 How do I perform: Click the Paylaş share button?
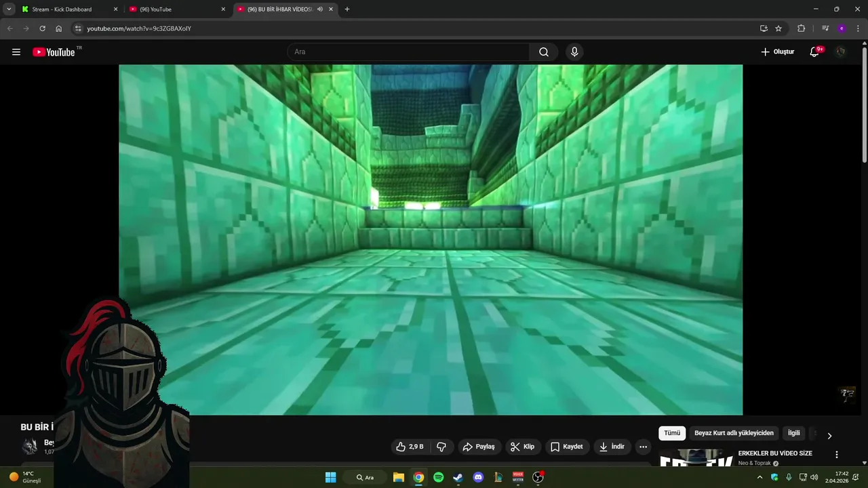point(479,447)
